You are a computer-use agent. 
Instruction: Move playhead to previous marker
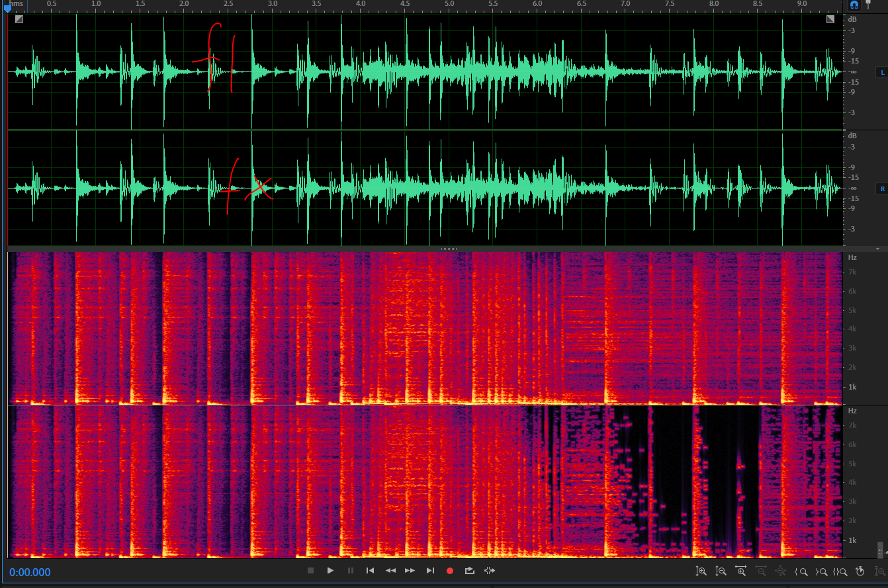coord(371,571)
